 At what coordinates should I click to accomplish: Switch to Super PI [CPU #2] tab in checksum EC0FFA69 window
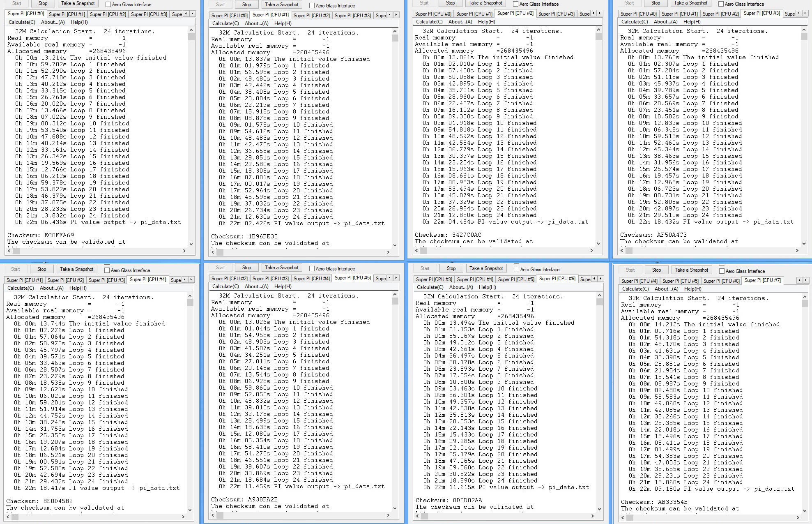108,14
